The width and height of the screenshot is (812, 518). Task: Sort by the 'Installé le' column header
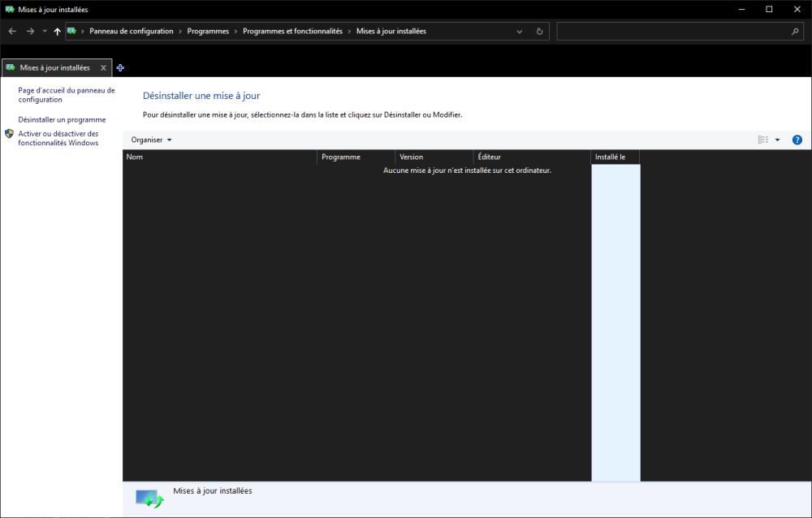point(615,157)
